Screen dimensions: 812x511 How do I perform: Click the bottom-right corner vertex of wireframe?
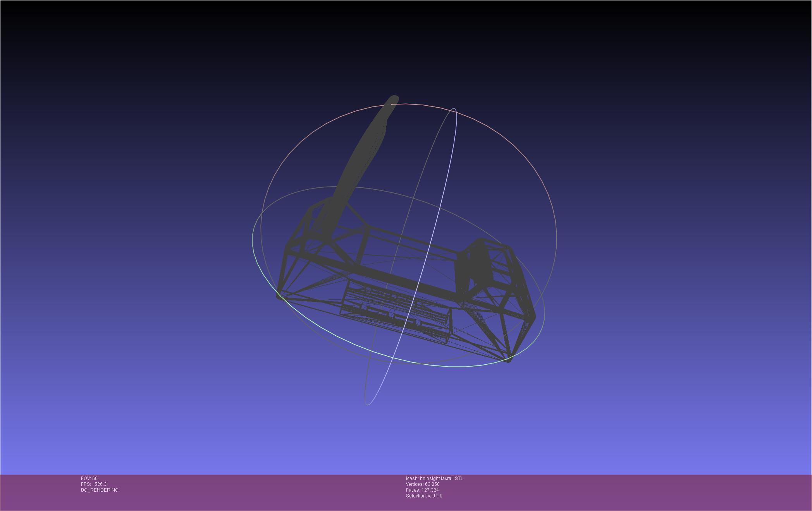point(509,360)
